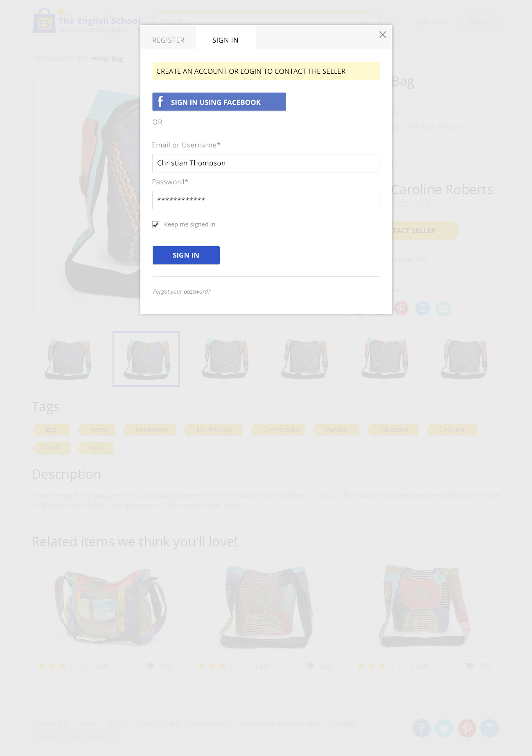
Task: Open the footer Facebook social icon
Action: pyautogui.click(x=422, y=728)
